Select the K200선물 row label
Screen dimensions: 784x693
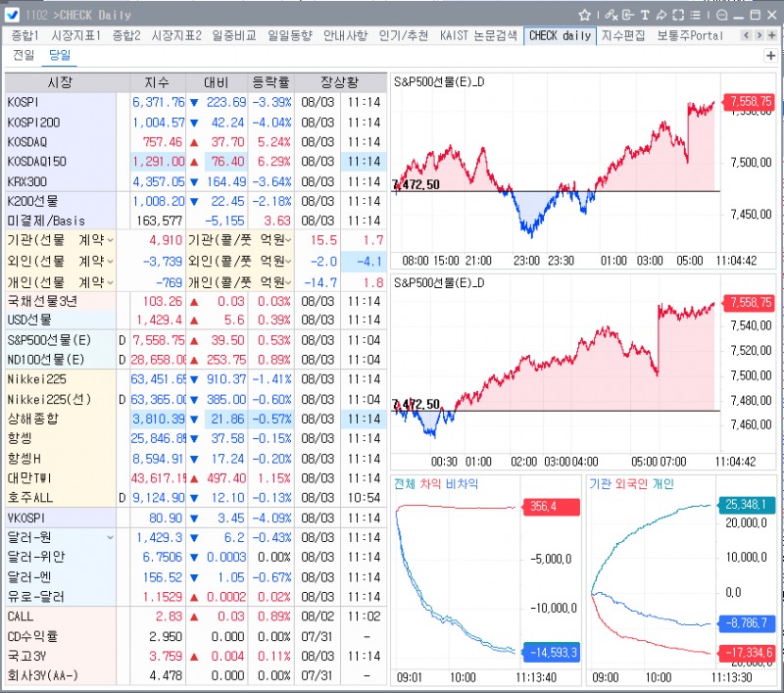point(32,201)
